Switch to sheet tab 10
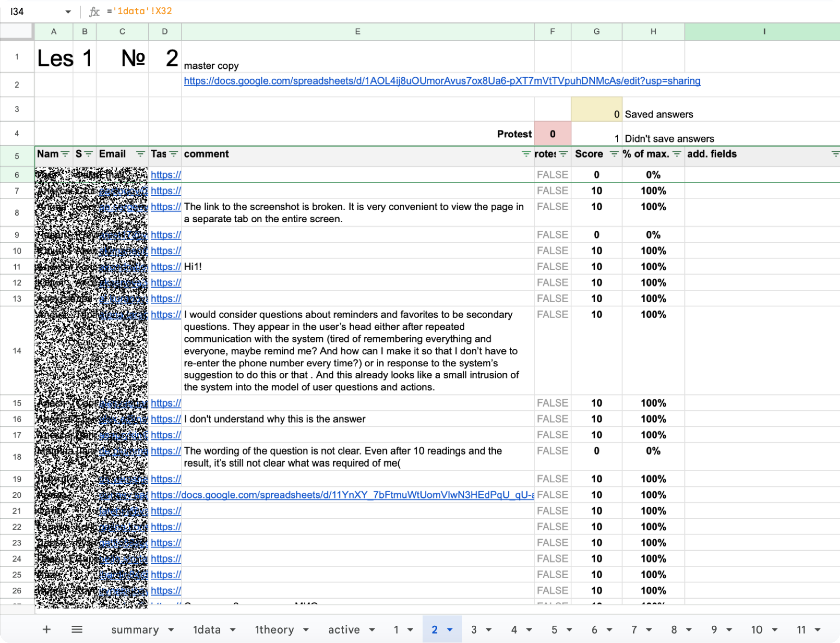The height and width of the screenshot is (643, 840). coord(757,630)
